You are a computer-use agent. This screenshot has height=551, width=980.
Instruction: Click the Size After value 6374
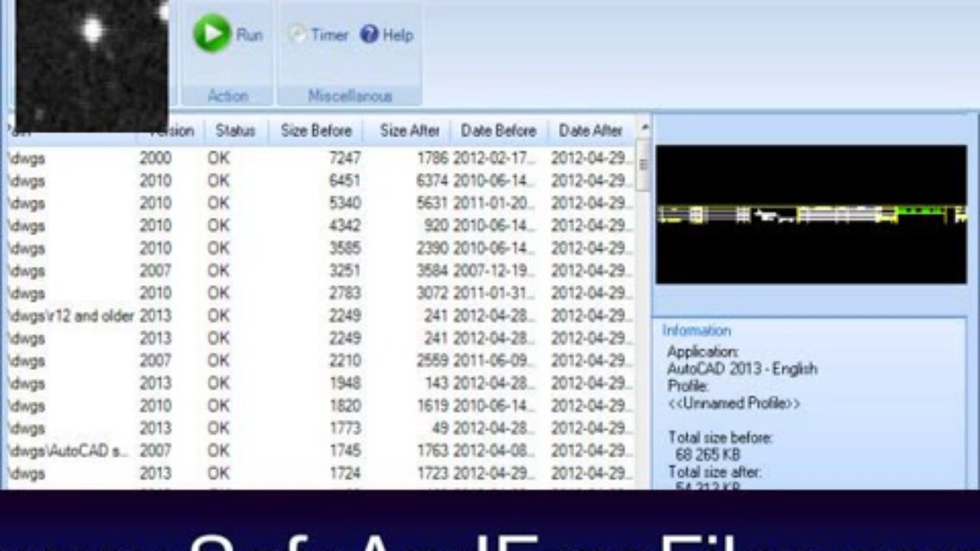(433, 181)
